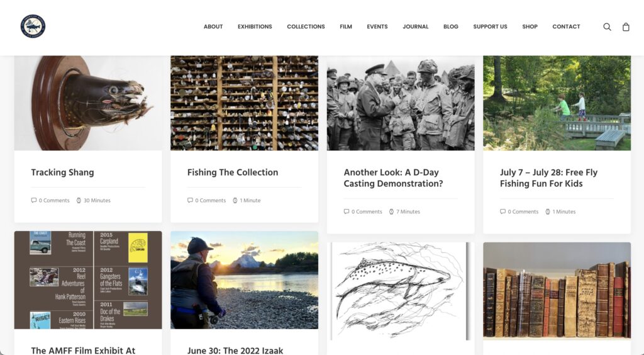Open Another Look: A D-Day Casting Demonstration

tap(394, 178)
